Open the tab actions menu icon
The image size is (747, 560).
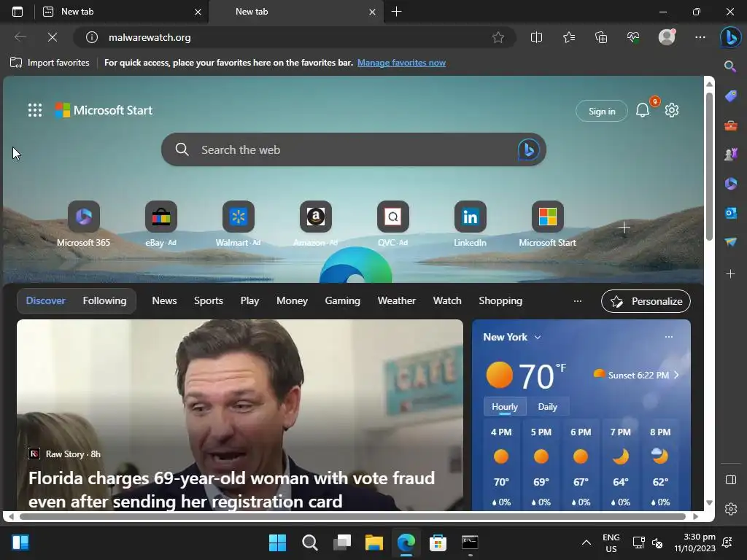point(18,12)
